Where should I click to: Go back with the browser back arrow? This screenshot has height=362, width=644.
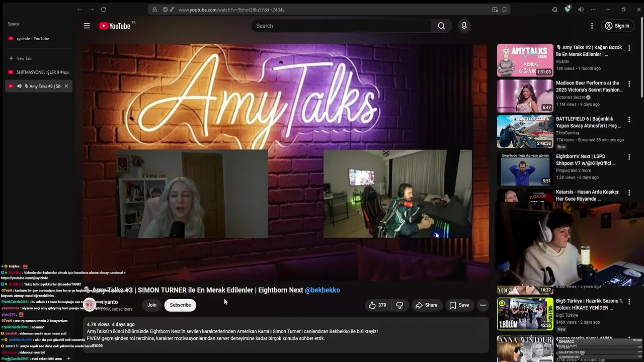[x=79, y=10]
